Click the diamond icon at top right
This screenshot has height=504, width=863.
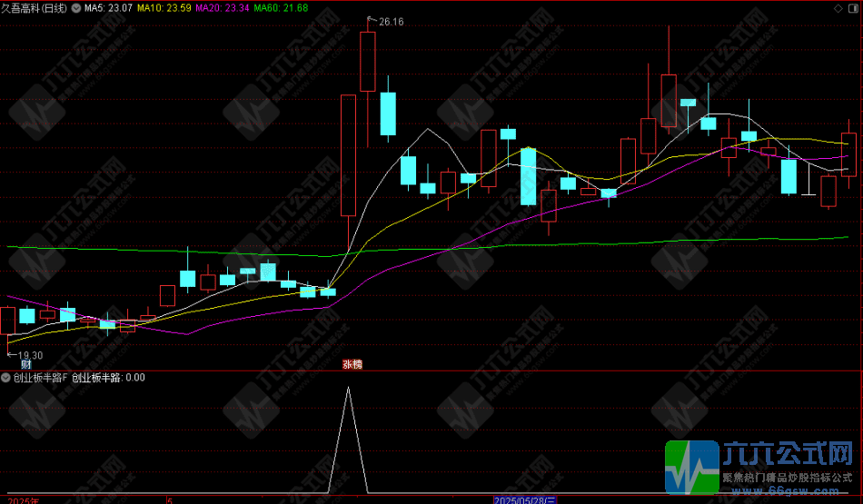(x=837, y=7)
